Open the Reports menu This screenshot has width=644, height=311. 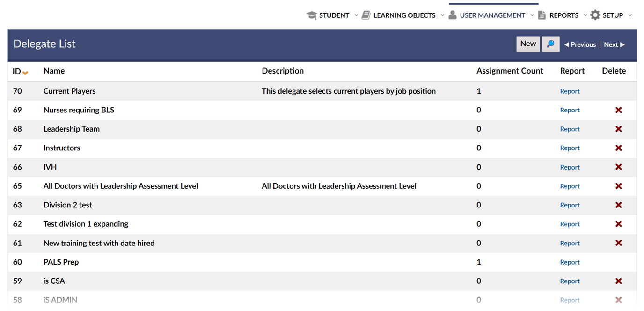point(563,15)
